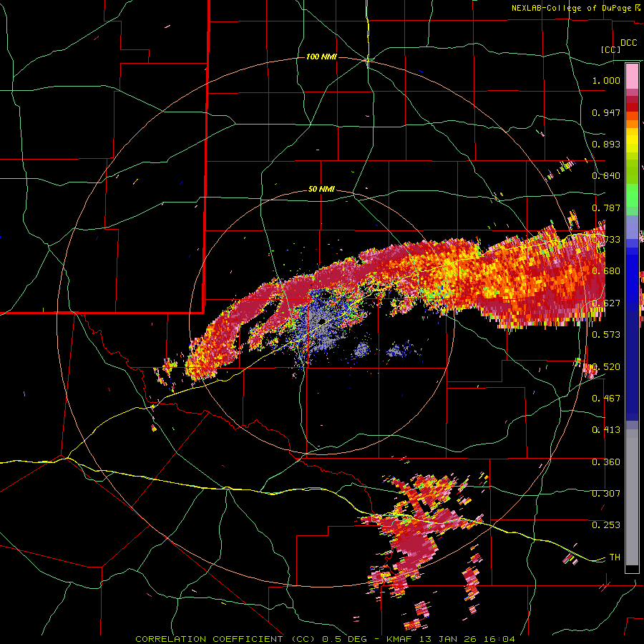
Task: Select the 0.360 scale value
Action: pos(606,462)
